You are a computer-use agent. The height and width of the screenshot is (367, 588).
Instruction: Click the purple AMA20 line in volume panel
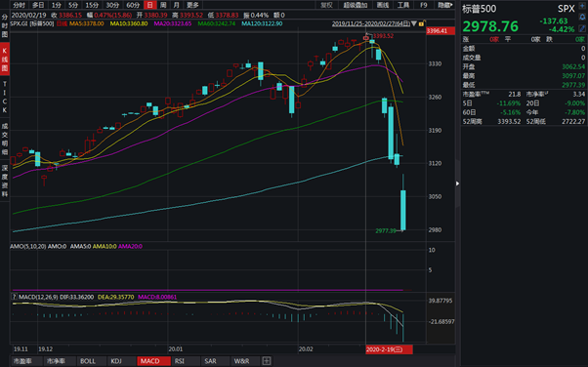[208, 290]
